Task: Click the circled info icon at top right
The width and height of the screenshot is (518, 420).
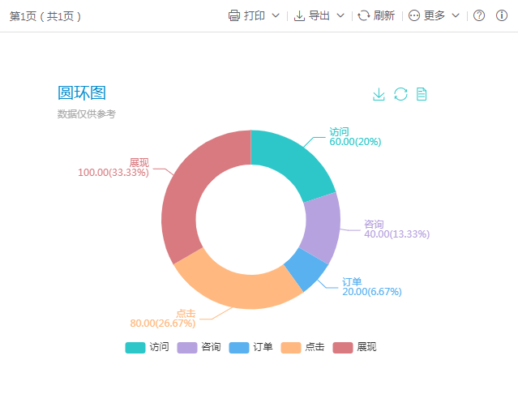Action: point(502,15)
